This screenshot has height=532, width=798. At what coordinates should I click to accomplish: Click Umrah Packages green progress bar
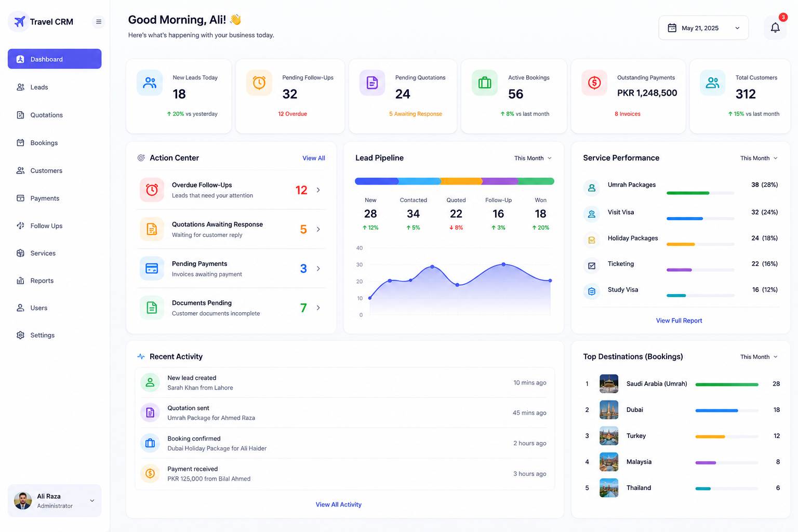tap(688, 193)
